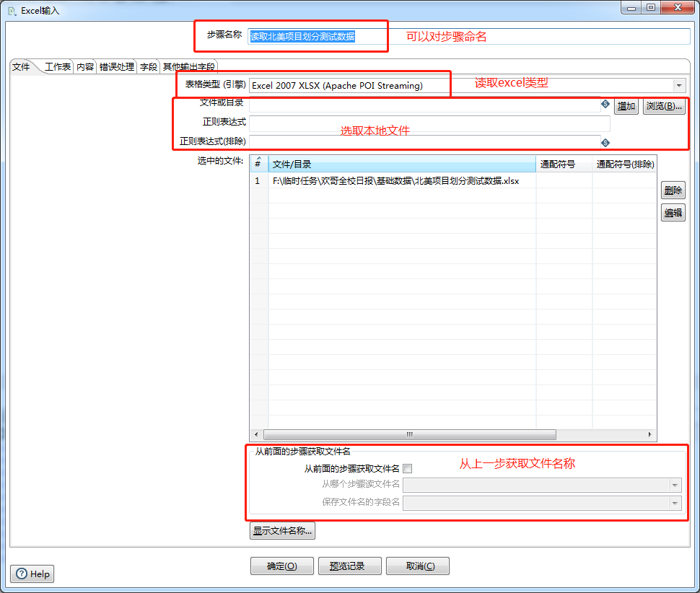Open the 从哪个步骤读文件名 dropdown
The height and width of the screenshot is (593, 700).
tap(674, 485)
